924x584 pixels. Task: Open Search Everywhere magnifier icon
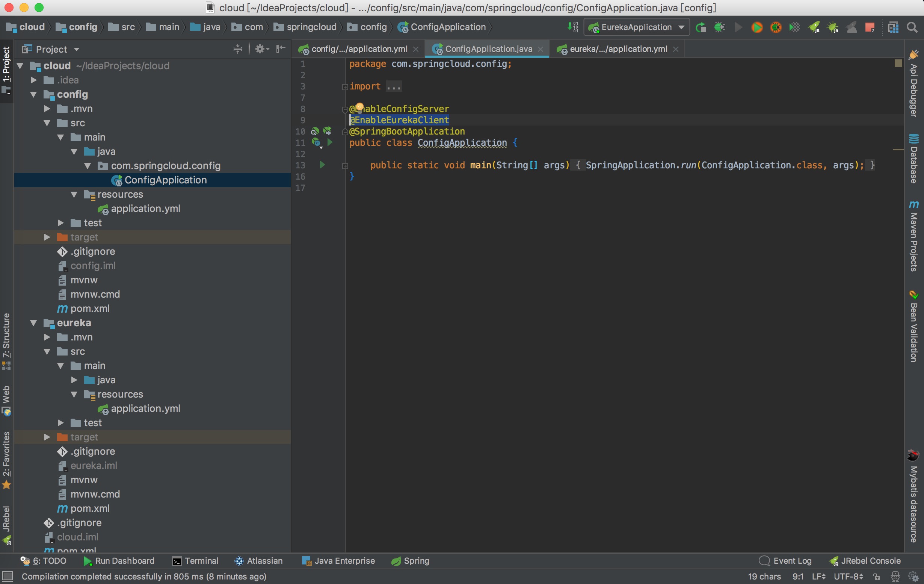[x=912, y=27]
